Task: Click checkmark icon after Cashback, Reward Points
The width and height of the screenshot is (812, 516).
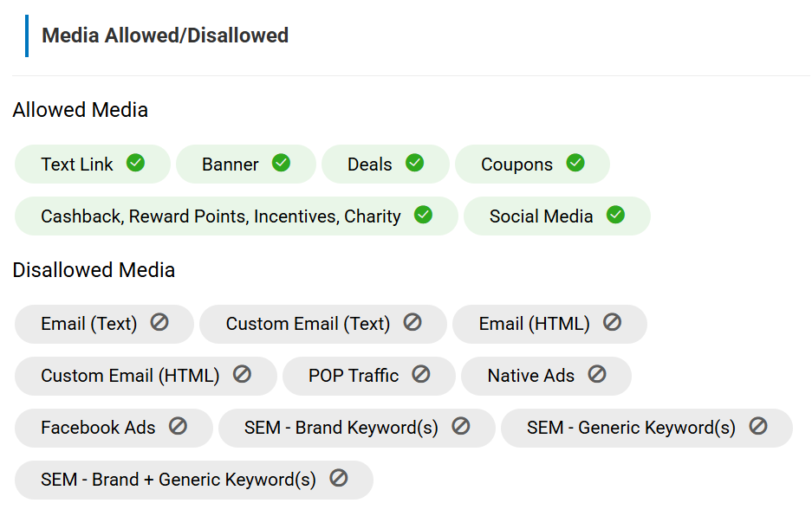Action: pyautogui.click(x=423, y=215)
